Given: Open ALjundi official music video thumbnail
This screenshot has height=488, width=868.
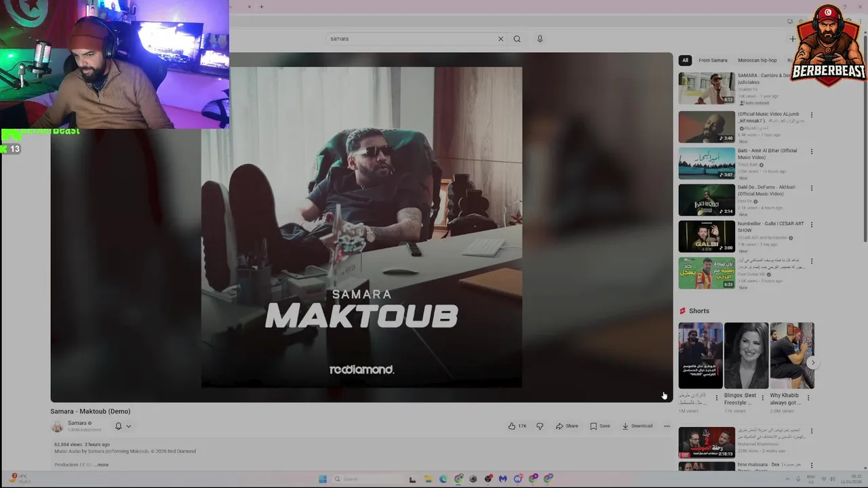Looking at the screenshot, I should coord(707,127).
